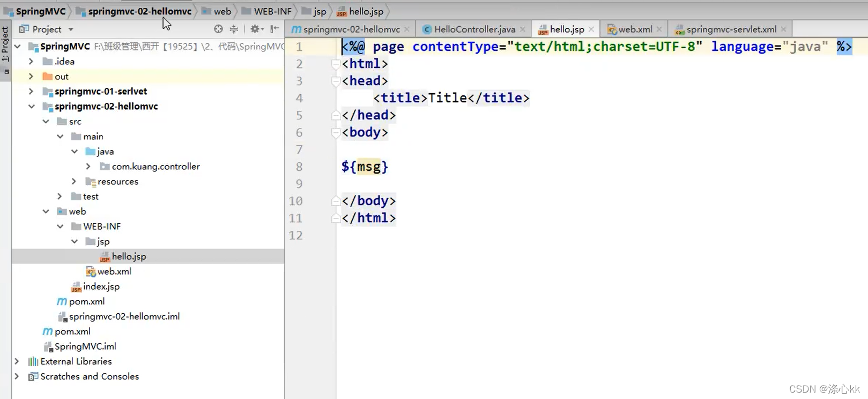This screenshot has height=399, width=868.
Task: Select the com.kuang.controller package
Action: pyautogui.click(x=150, y=167)
